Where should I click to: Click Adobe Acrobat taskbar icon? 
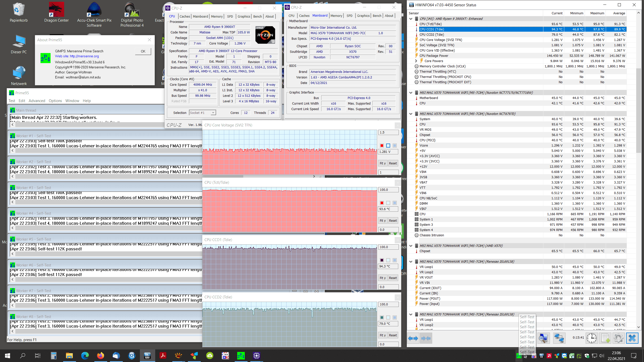pos(163,355)
